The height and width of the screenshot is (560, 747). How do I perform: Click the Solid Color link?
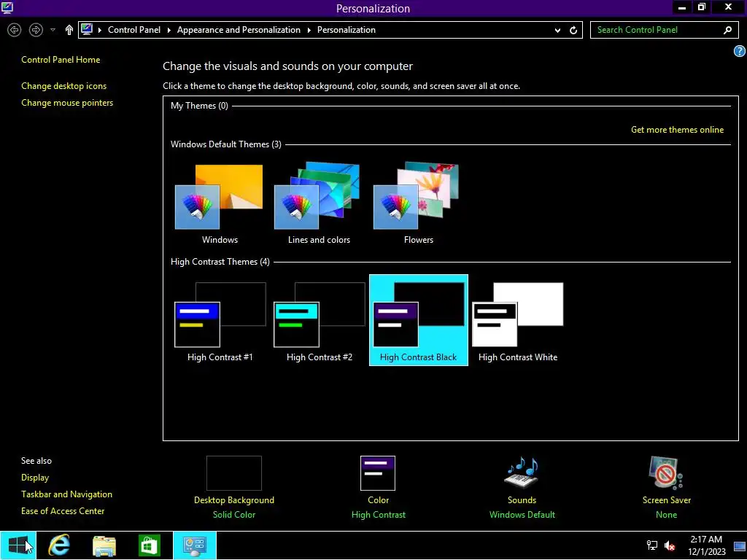tap(234, 515)
